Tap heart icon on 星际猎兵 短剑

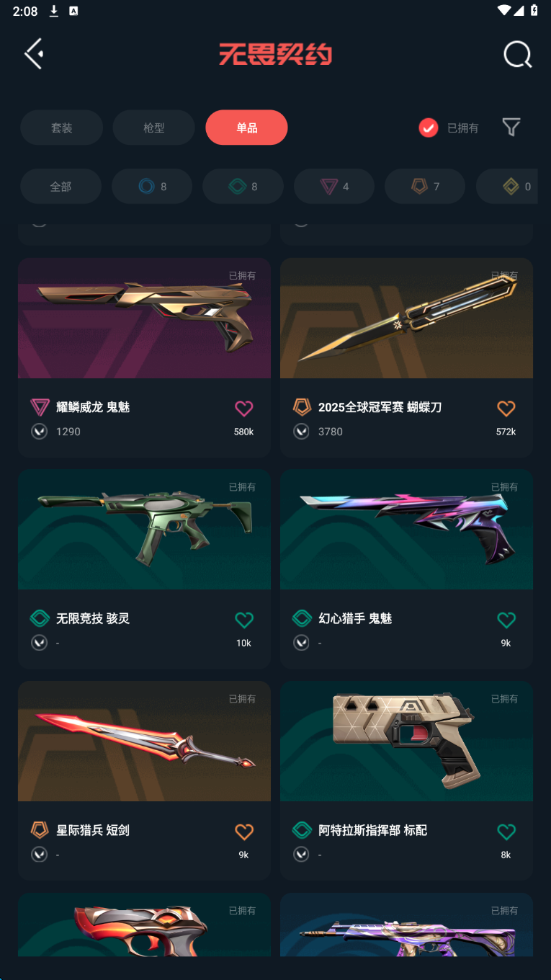244,832
